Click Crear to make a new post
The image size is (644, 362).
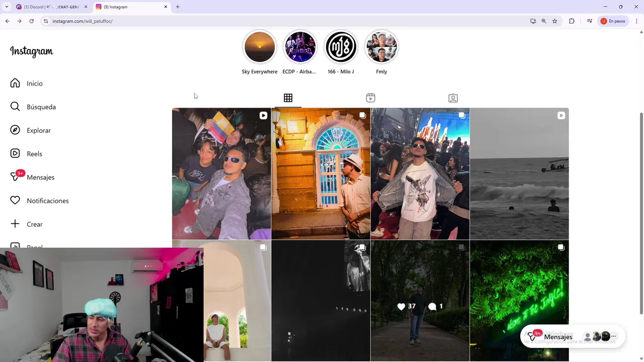[27, 224]
